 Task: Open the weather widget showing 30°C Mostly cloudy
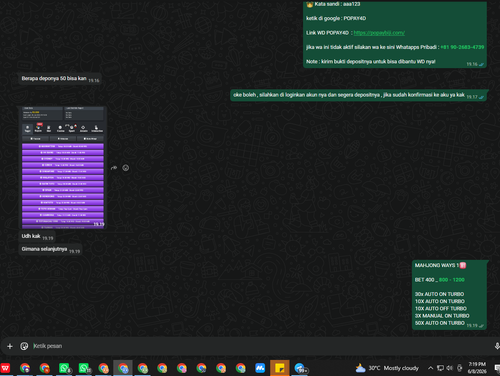(x=387, y=368)
